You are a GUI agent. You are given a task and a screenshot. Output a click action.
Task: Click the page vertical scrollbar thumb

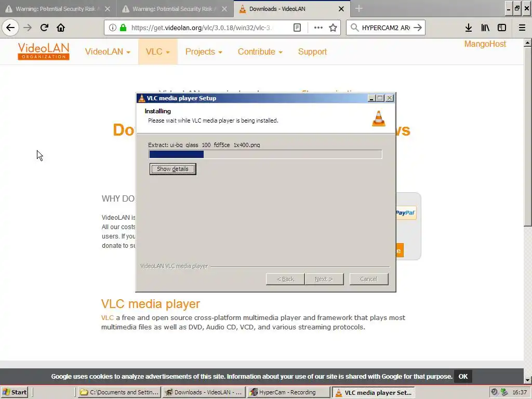pyautogui.click(x=527, y=136)
